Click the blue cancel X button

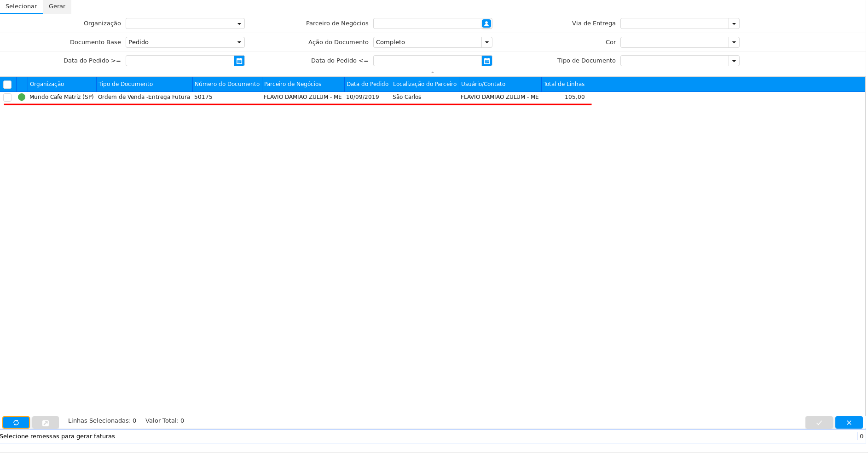(x=849, y=423)
